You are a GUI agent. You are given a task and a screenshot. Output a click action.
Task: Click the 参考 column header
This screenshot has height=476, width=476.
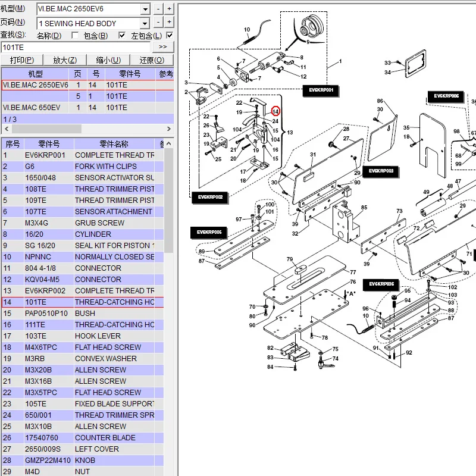(x=165, y=74)
